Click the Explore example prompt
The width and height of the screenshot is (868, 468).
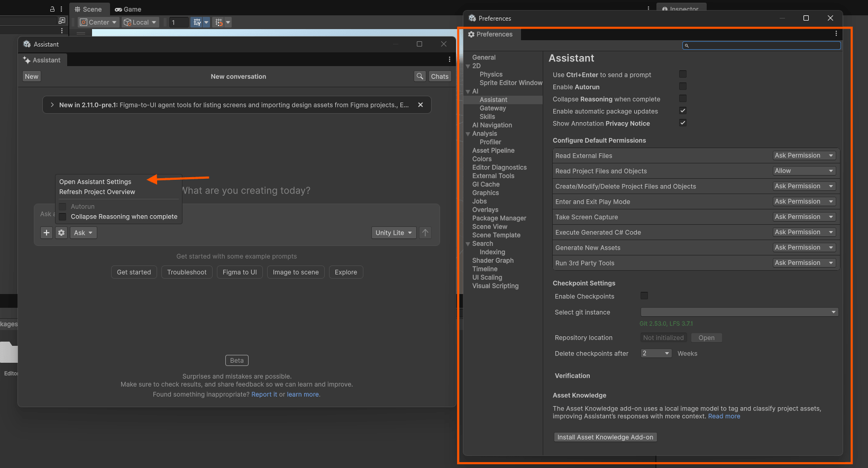346,272
